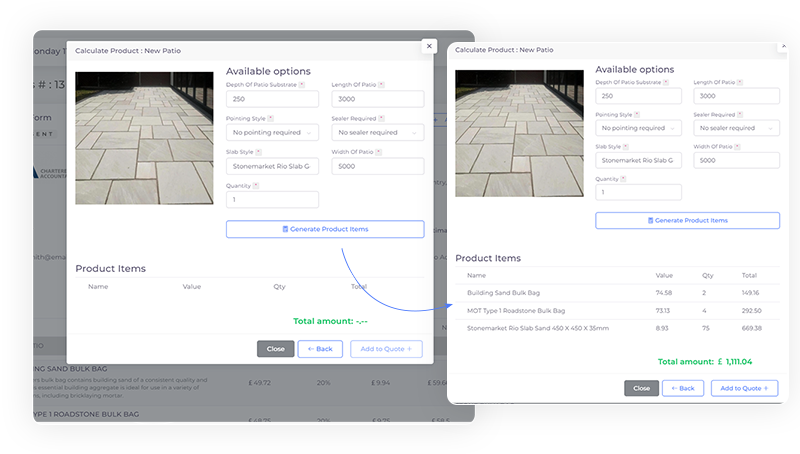The width and height of the screenshot is (800, 454).
Task: Expand Sealer Required dropdown in right dialog
Action: point(736,128)
